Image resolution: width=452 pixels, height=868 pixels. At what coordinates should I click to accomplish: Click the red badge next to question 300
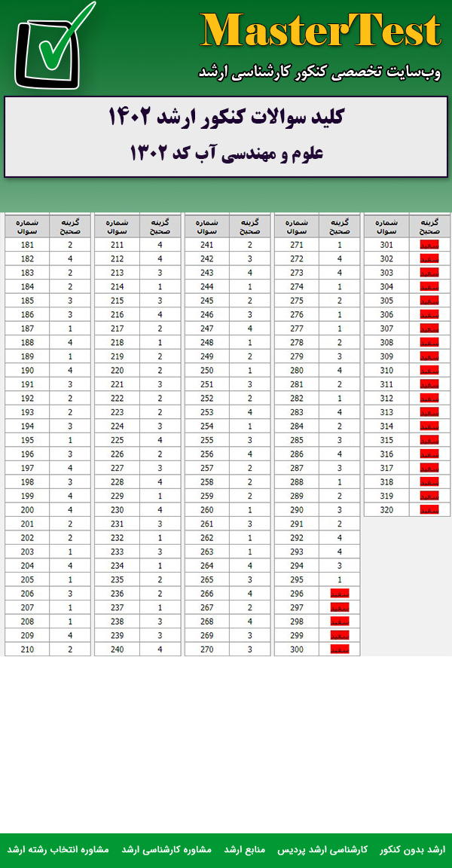pyautogui.click(x=340, y=649)
